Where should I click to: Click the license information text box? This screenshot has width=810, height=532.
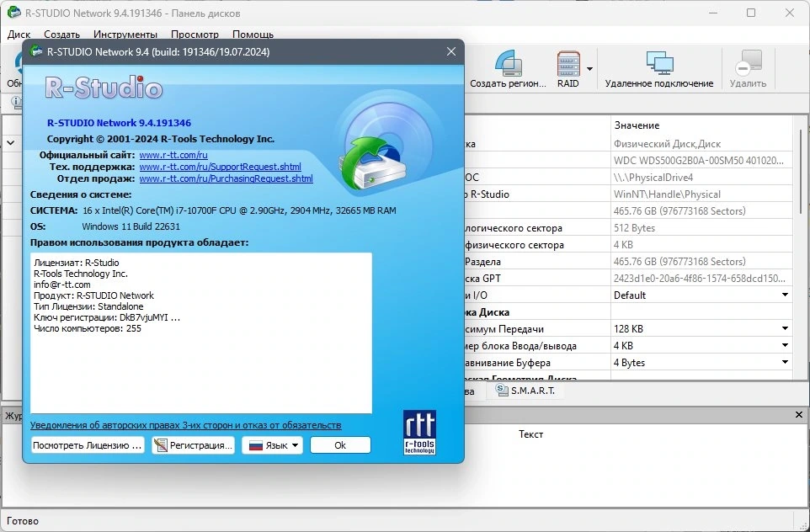201,332
